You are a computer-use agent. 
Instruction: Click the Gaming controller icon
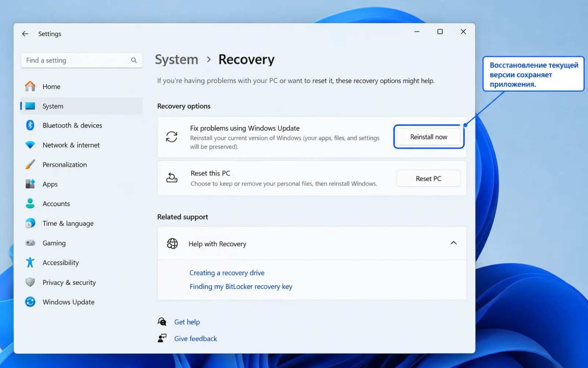tap(30, 243)
